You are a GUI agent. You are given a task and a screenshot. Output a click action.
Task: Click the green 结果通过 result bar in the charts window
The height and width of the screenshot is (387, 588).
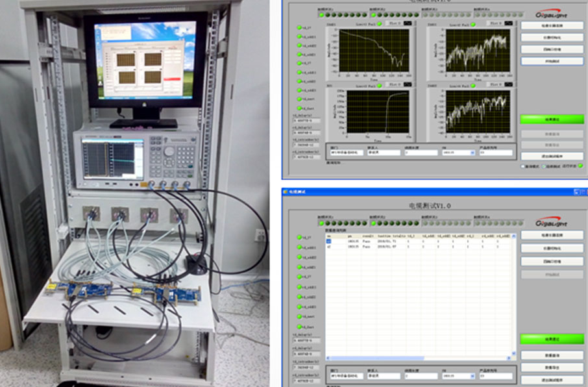click(552, 119)
